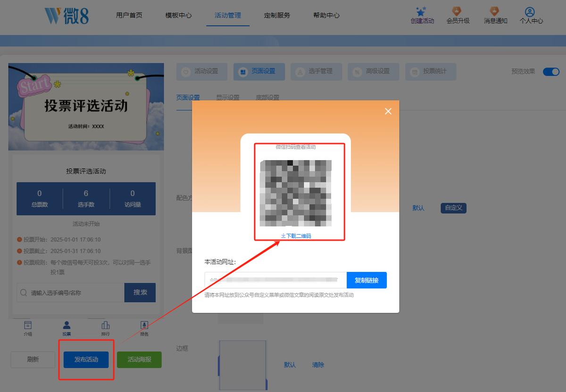Screen dimensions: 566x392
Task: Close the QR code popup
Action: 388,111
